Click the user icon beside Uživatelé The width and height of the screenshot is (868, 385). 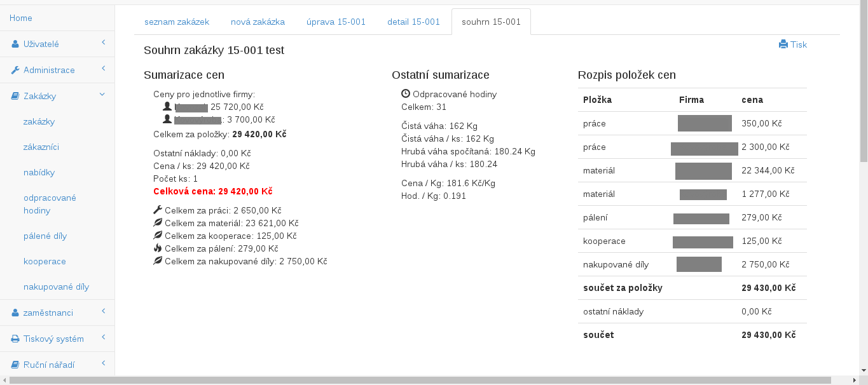[x=15, y=44]
